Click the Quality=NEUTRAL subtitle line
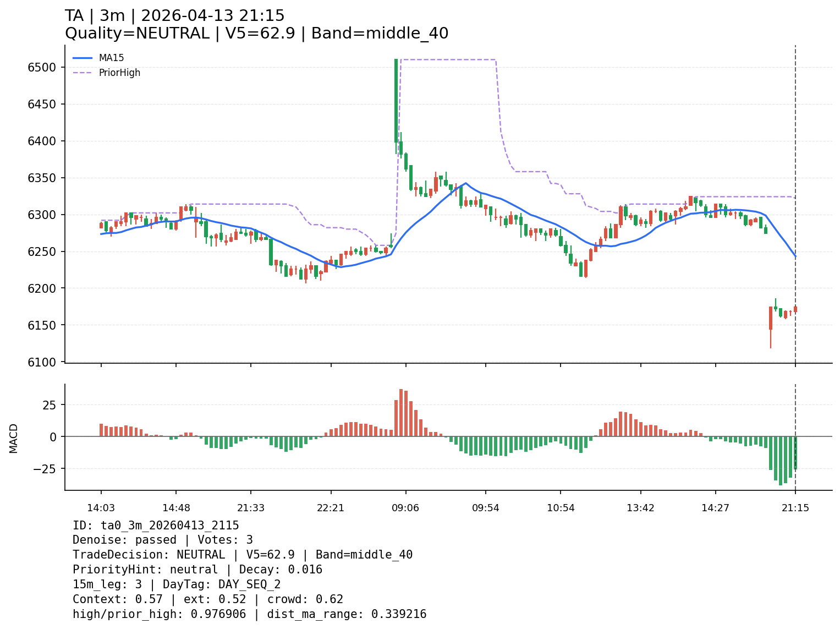 pyautogui.click(x=256, y=34)
